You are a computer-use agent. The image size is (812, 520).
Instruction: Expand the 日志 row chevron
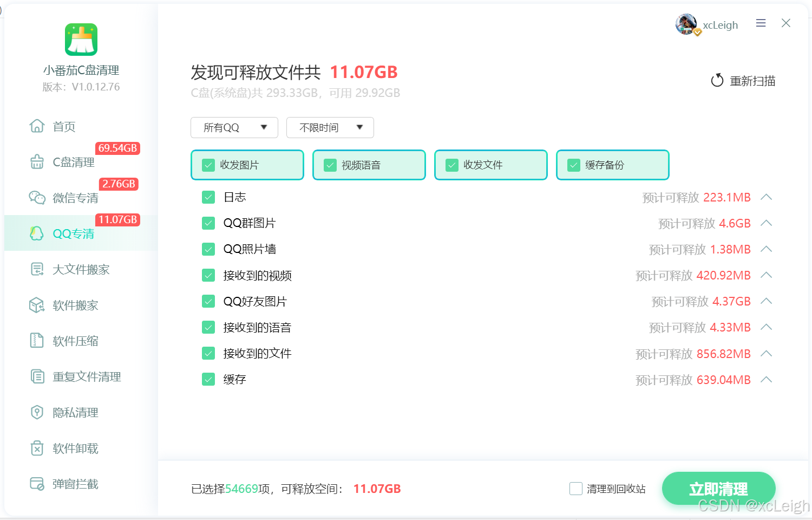(766, 197)
